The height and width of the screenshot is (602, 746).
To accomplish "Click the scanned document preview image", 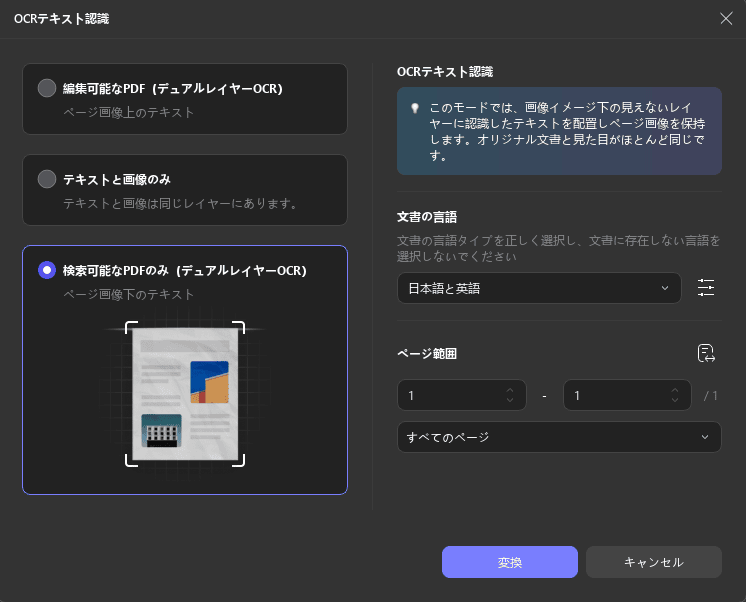I will 185,394.
